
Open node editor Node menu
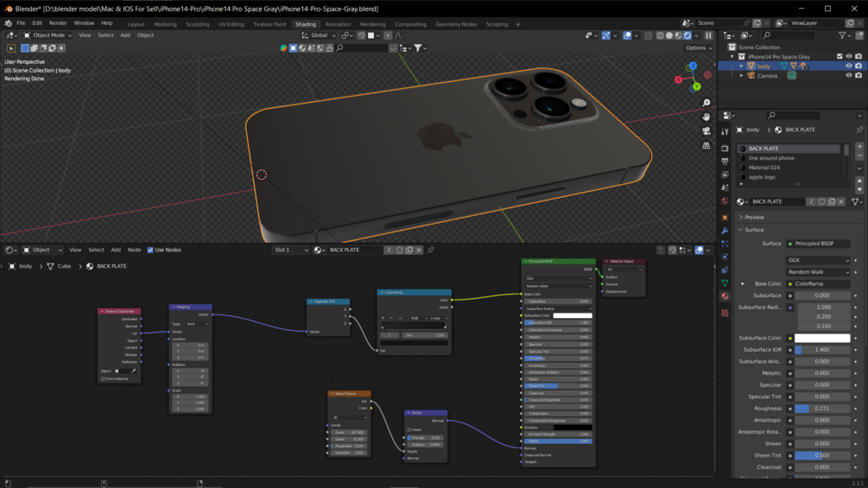click(134, 250)
